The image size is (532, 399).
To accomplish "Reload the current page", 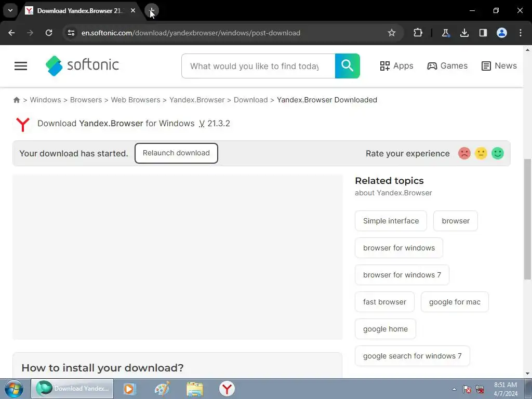I will click(49, 33).
